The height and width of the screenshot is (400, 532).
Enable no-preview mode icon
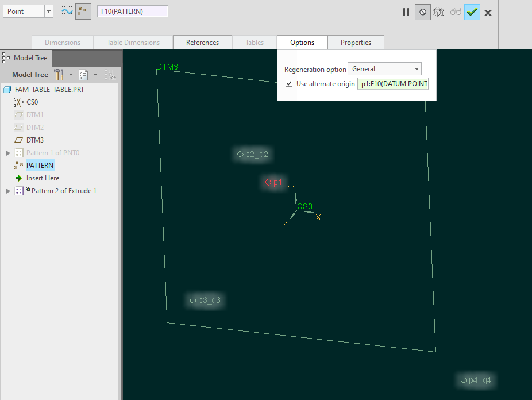(422, 11)
